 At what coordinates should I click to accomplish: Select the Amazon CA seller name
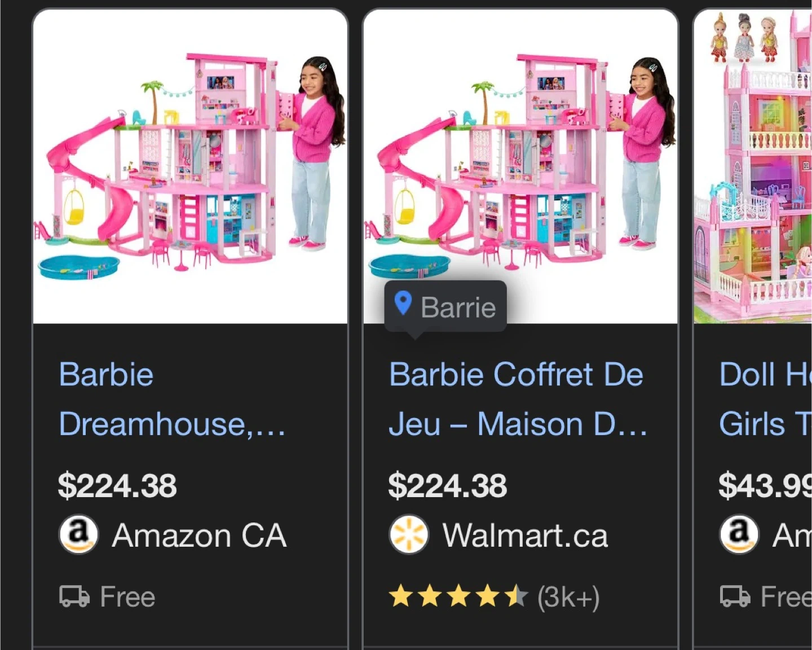click(x=199, y=535)
